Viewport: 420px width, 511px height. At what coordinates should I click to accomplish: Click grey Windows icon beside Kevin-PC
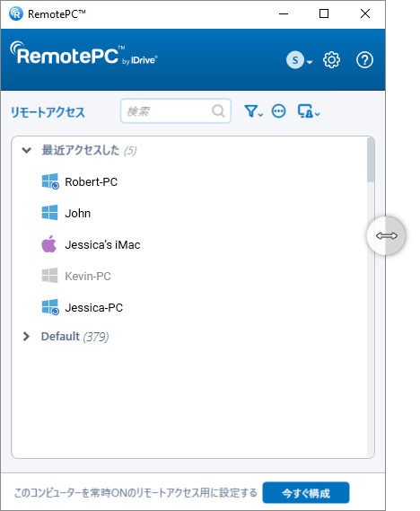coord(50,276)
